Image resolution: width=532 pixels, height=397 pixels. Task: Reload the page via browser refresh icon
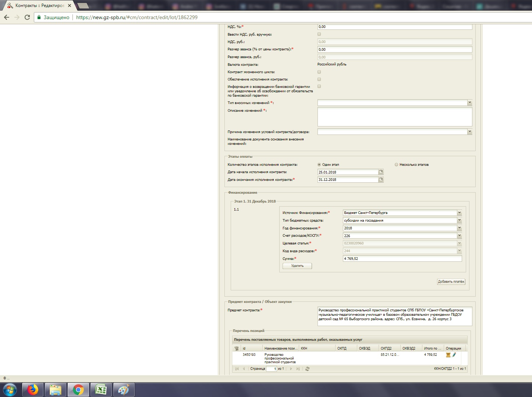pyautogui.click(x=27, y=17)
